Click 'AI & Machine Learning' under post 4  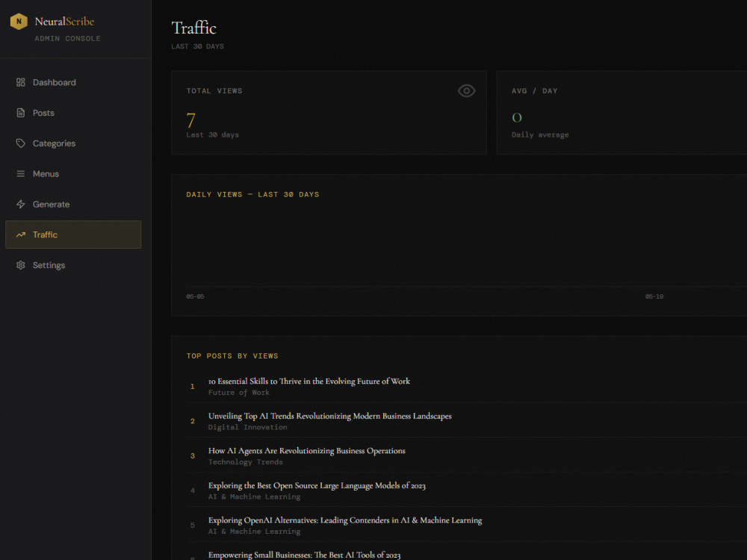click(x=255, y=497)
